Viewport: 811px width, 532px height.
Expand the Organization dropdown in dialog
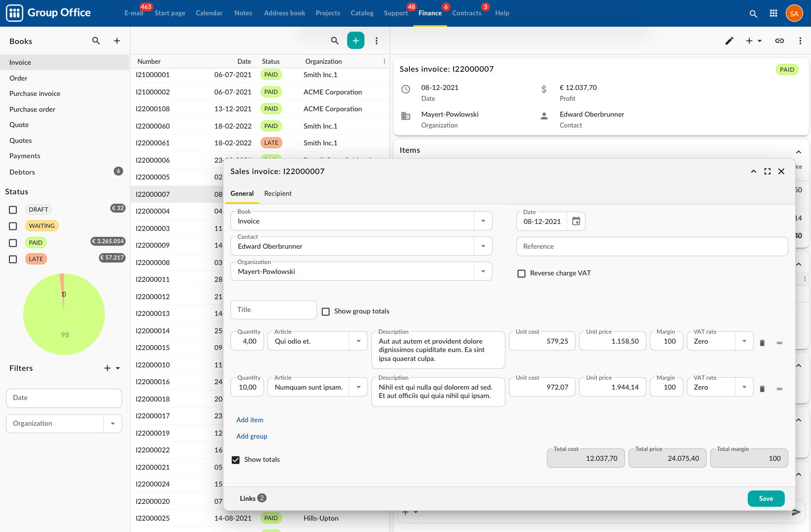(483, 271)
